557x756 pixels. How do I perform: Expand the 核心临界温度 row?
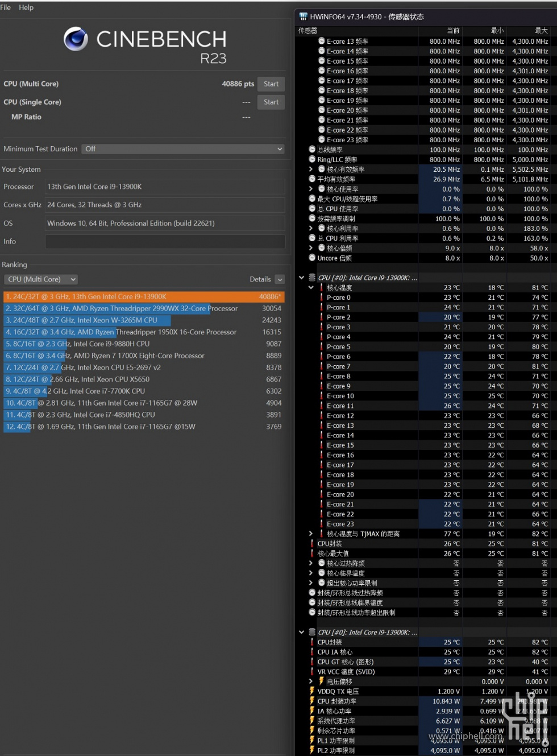(x=311, y=573)
